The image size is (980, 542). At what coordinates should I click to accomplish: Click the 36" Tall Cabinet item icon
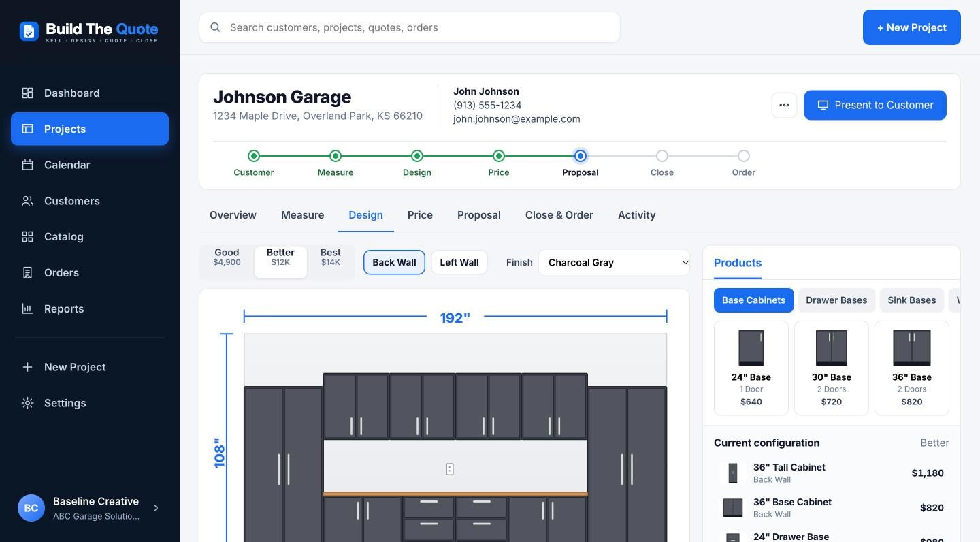click(x=732, y=473)
